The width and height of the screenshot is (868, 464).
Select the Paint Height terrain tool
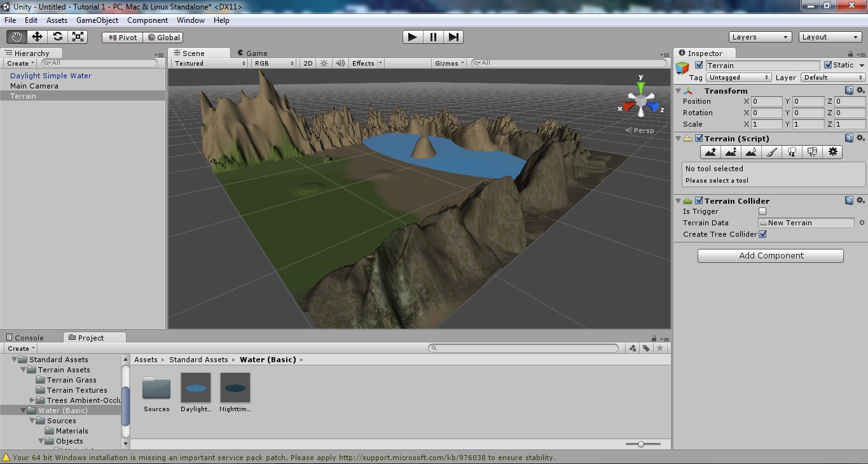pos(731,151)
